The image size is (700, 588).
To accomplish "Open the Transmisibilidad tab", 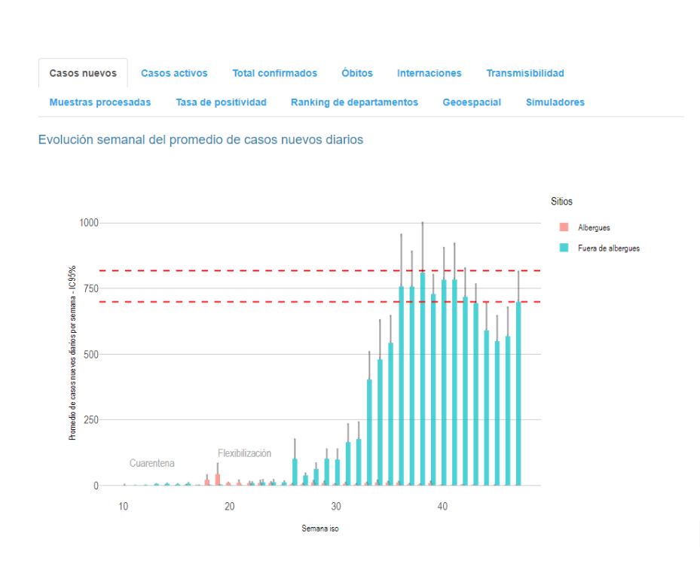I will (524, 73).
